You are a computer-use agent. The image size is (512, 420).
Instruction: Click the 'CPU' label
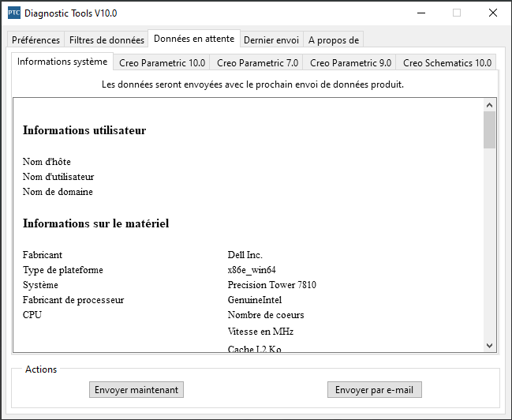point(32,315)
